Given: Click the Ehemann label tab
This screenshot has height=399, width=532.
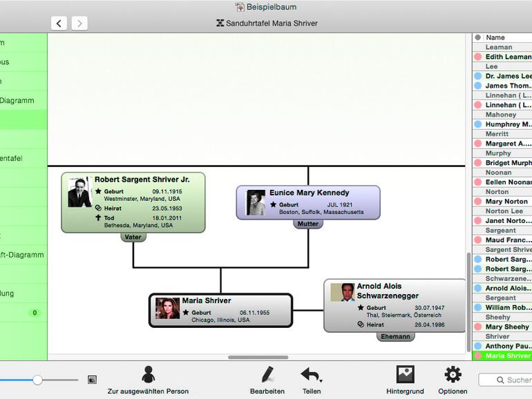Looking at the screenshot, I should click(396, 336).
